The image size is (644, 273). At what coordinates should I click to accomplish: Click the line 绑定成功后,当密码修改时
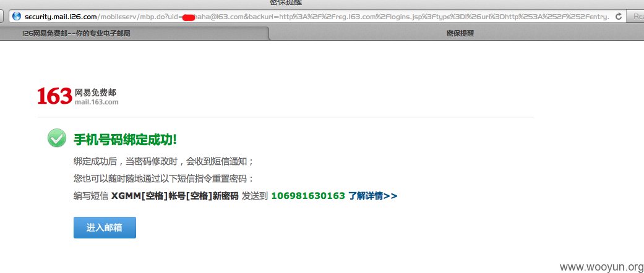point(164,161)
